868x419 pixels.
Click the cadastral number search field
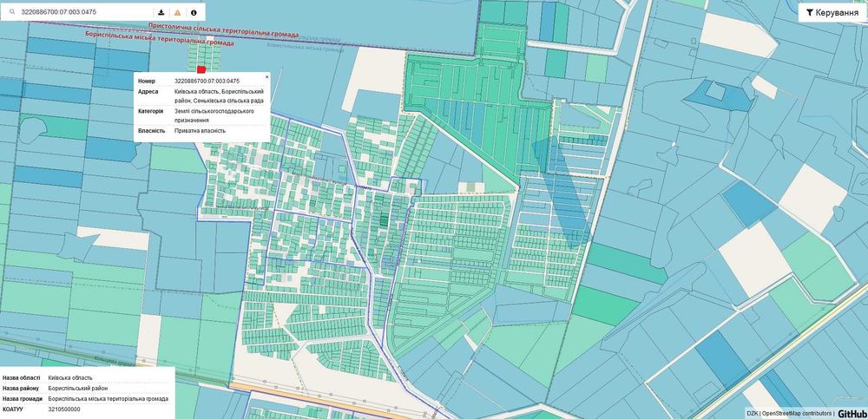pyautogui.click(x=85, y=11)
